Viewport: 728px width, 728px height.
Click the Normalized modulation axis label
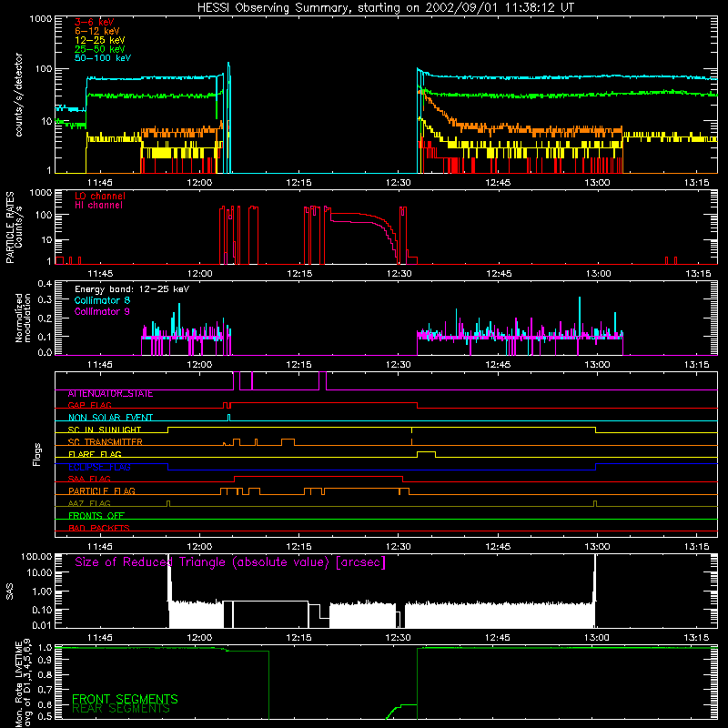23,318
